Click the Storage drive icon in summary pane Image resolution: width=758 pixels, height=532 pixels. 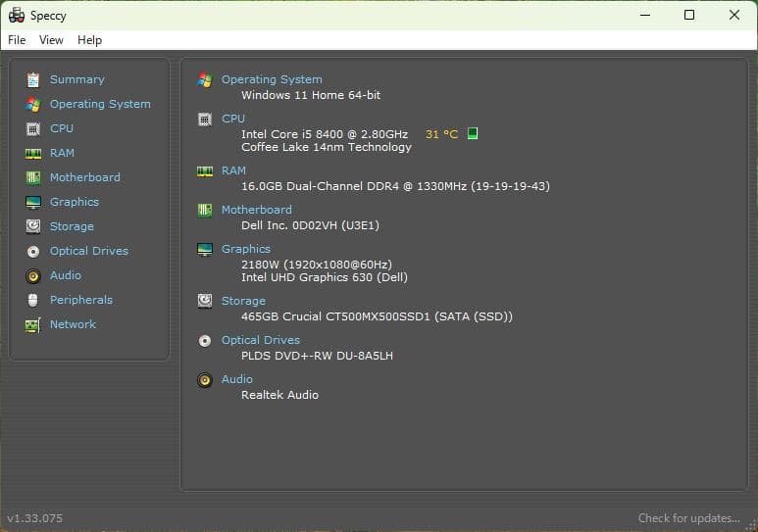(x=205, y=301)
